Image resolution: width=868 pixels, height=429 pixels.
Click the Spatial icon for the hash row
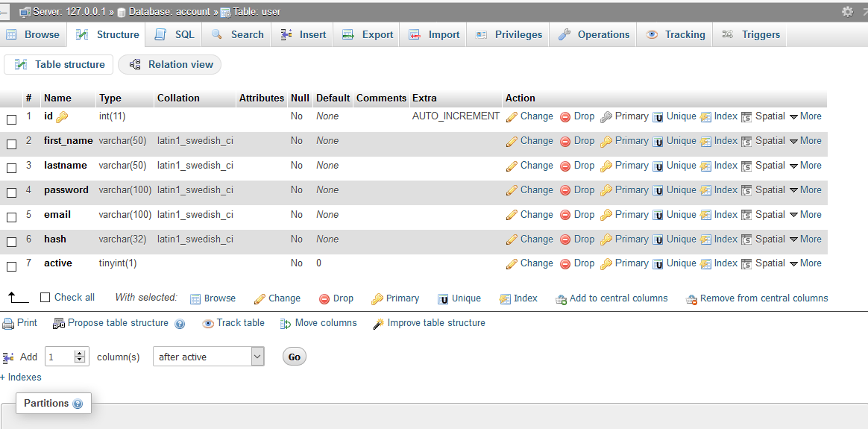[746, 240]
